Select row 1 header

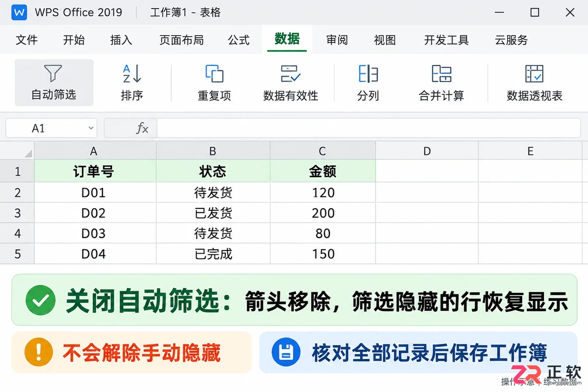click(x=17, y=171)
